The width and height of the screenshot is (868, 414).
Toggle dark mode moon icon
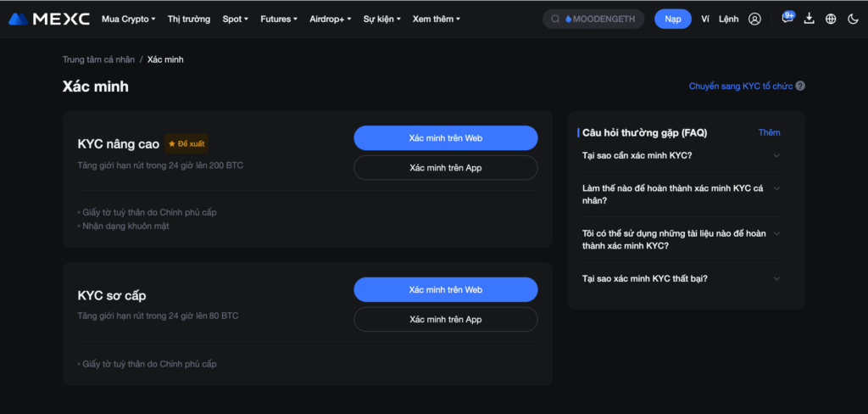pos(853,19)
